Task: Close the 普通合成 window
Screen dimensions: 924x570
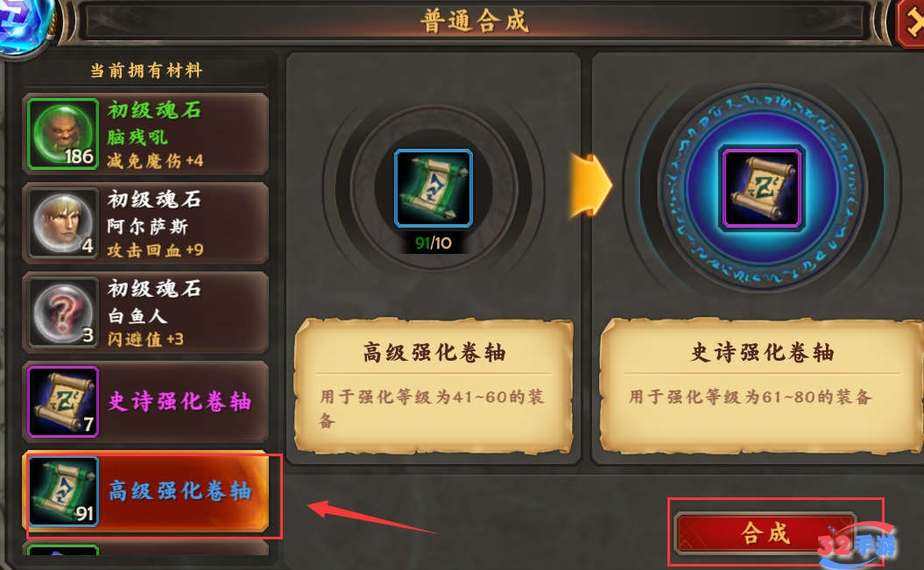Action: click(911, 24)
